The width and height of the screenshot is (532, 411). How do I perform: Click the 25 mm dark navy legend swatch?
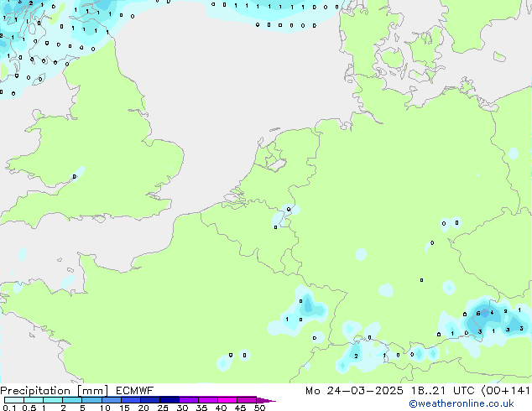pyautogui.click(x=169, y=400)
